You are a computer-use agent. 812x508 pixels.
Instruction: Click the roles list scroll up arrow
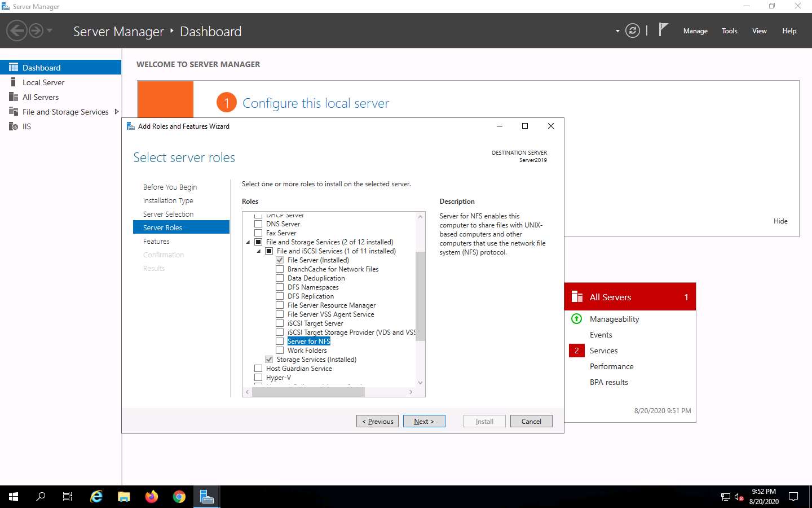coord(420,217)
